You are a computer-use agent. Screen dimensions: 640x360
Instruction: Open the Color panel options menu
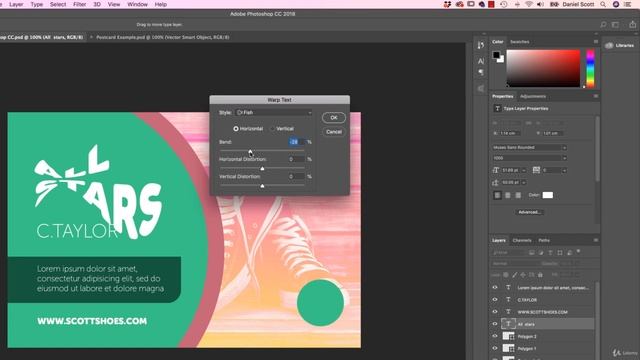click(596, 42)
